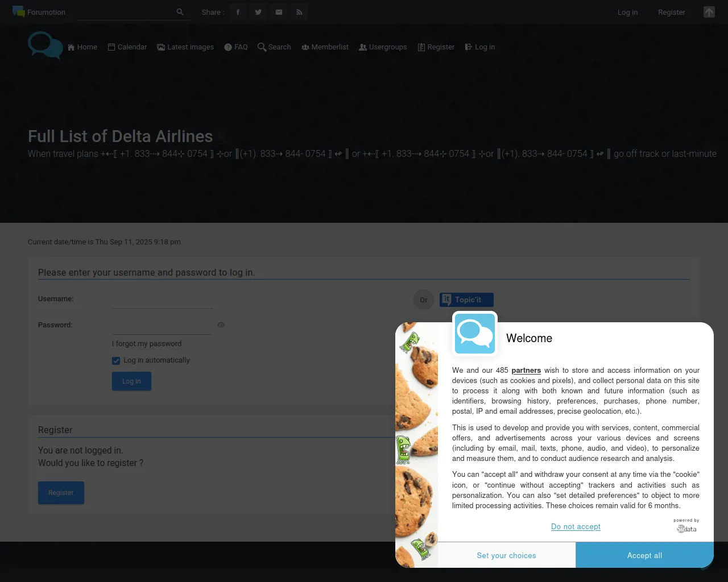Click Log in link in top bar

[627, 13]
